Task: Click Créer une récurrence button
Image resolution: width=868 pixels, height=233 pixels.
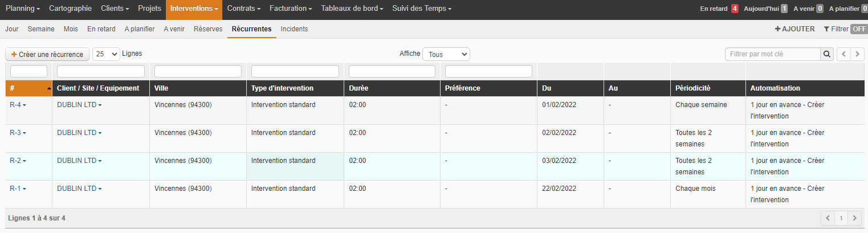Action: pyautogui.click(x=47, y=54)
